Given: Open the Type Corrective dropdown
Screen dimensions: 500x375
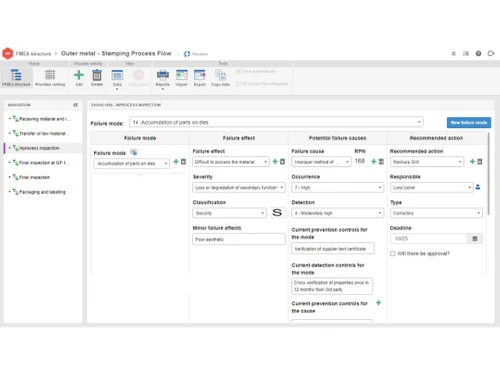Looking at the screenshot, I should (436, 213).
